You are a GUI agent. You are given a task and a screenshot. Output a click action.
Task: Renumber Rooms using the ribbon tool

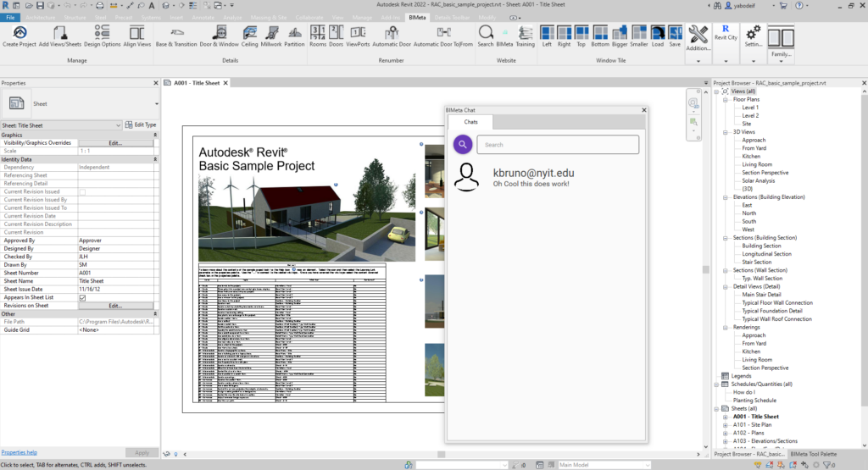click(x=318, y=36)
